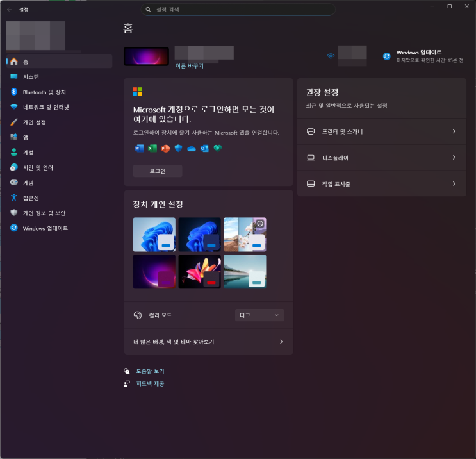Select the purple glow theme thumbnail
Screen dimensions: 476x459
pyautogui.click(x=154, y=271)
